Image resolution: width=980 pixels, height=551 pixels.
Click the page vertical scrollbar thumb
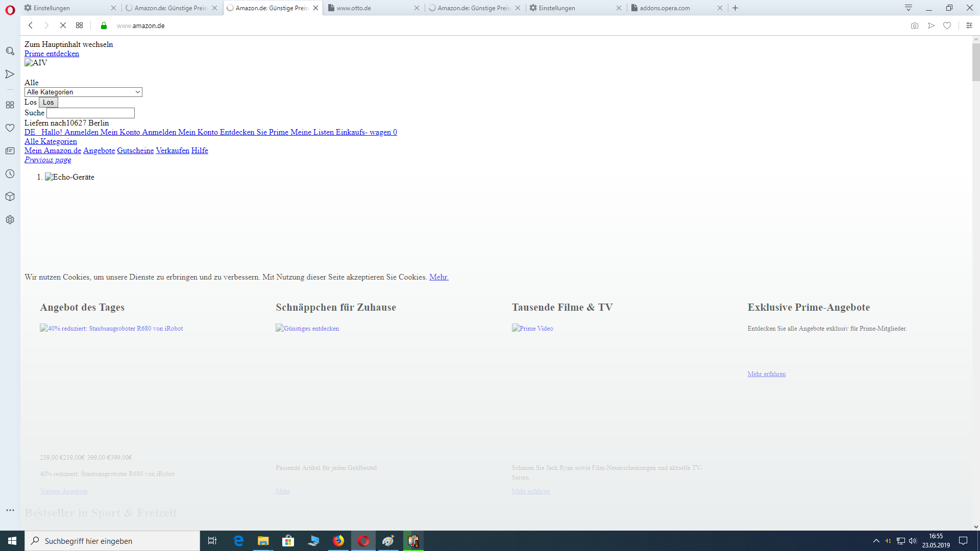[975, 62]
